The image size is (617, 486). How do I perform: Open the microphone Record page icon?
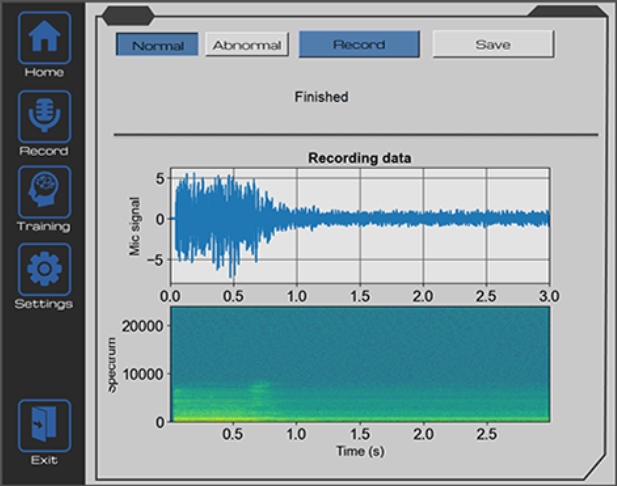point(44,116)
